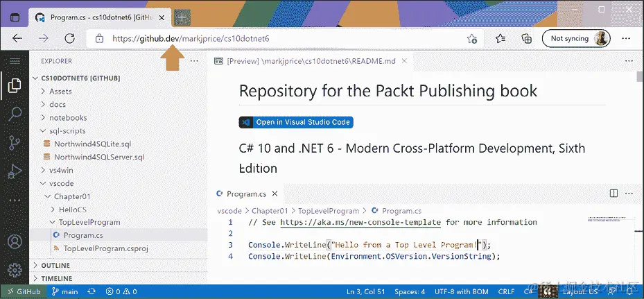Click the browser Forward arrow
Image resolution: width=644 pixels, height=299 pixels.
43,39
